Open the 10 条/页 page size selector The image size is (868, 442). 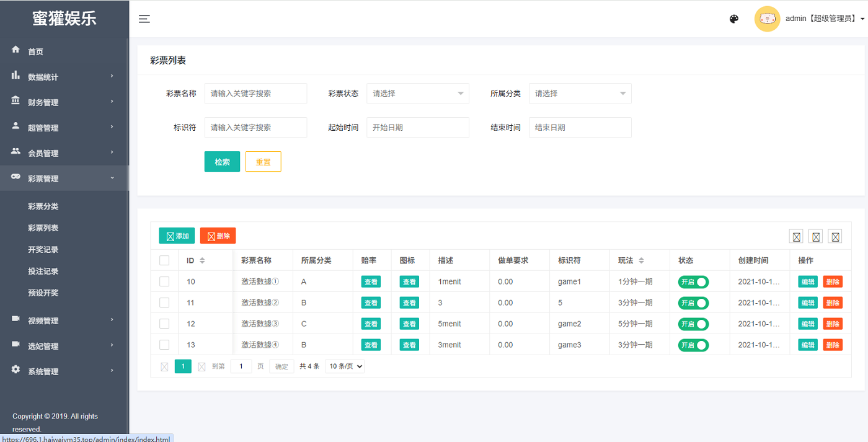[x=345, y=366]
